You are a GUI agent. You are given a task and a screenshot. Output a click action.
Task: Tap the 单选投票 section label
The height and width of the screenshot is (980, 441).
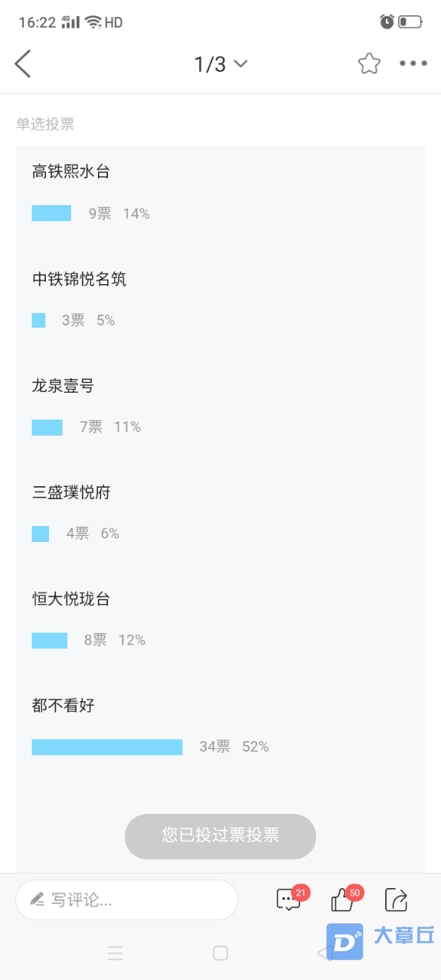45,124
